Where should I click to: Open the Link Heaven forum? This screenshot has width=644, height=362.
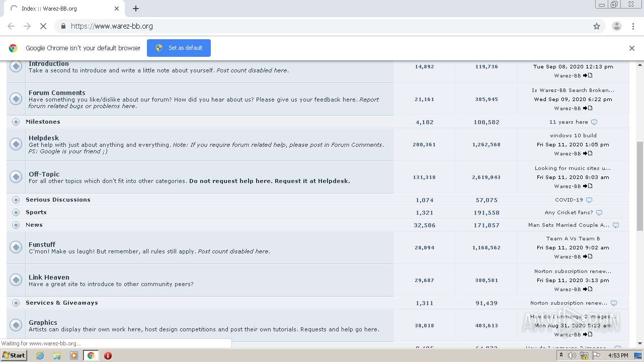pos(49,277)
